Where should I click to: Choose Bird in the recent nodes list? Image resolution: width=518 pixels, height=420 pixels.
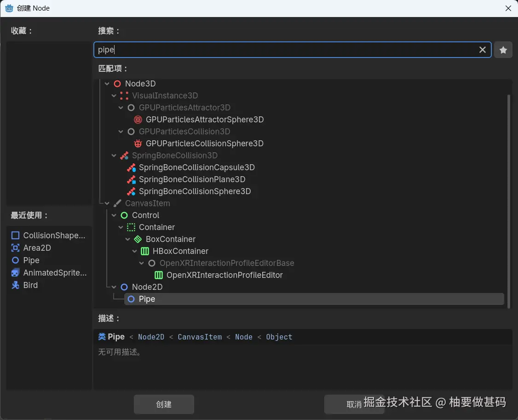pyautogui.click(x=30, y=285)
